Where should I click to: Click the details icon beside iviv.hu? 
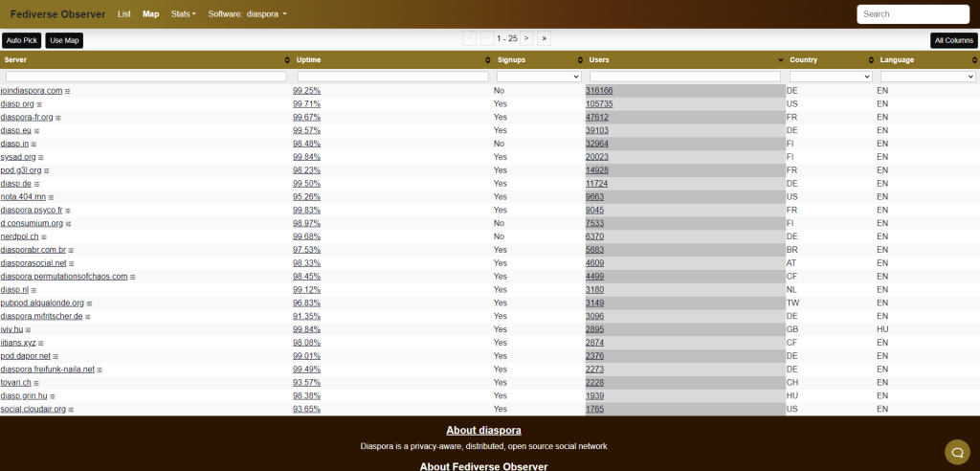tap(28, 330)
